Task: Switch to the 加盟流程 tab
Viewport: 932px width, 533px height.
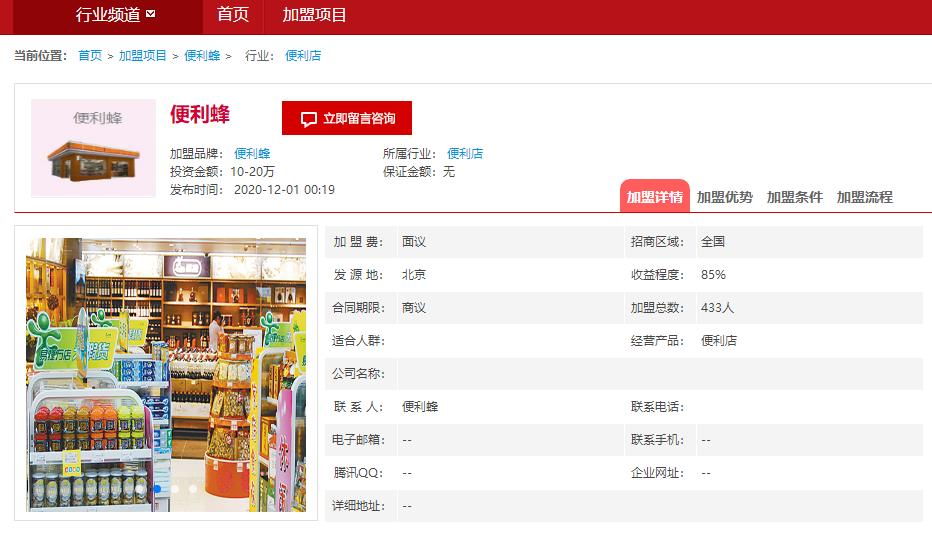Action: coord(864,197)
